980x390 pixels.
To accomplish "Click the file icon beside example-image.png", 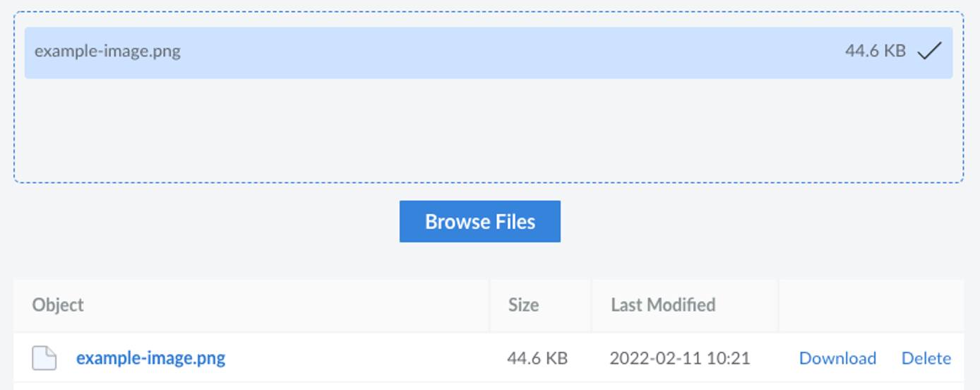I will click(x=44, y=358).
